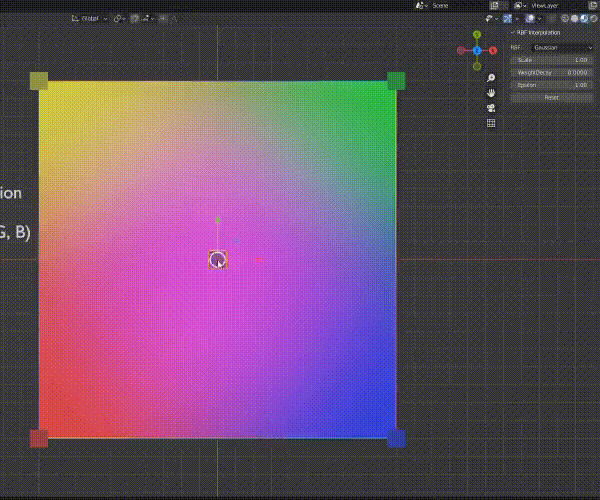
Task: Click green Y axis on navigation gizmo
Action: (477, 35)
